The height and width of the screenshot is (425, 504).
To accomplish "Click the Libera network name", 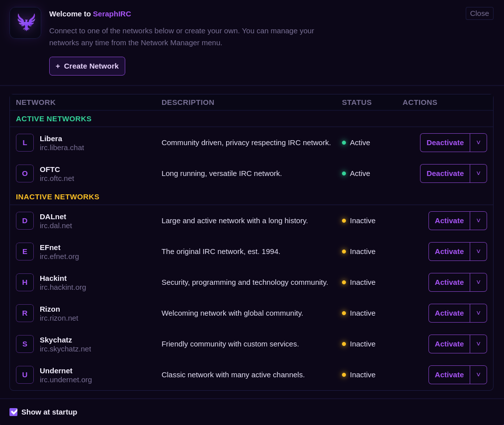I will pyautogui.click(x=51, y=139).
